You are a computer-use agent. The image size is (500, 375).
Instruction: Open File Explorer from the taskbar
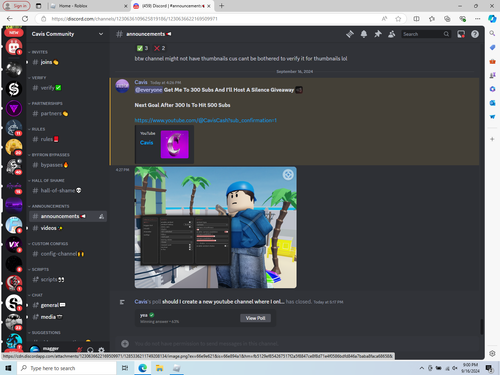(159, 368)
